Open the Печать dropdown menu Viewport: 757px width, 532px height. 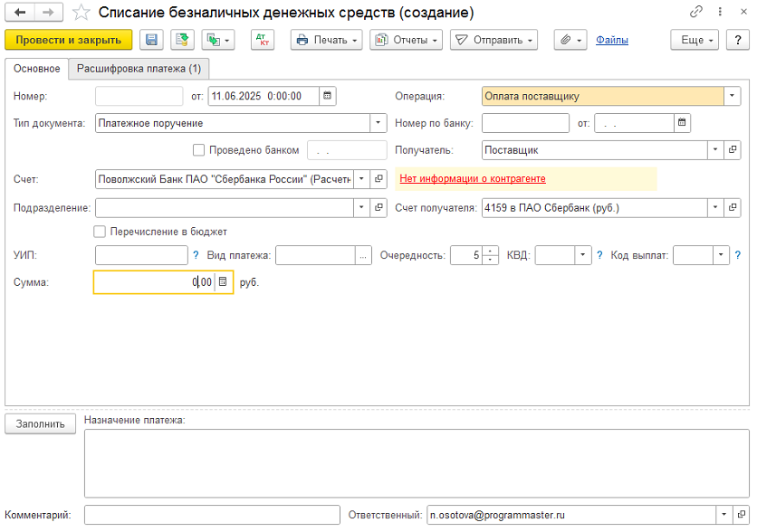(327, 41)
